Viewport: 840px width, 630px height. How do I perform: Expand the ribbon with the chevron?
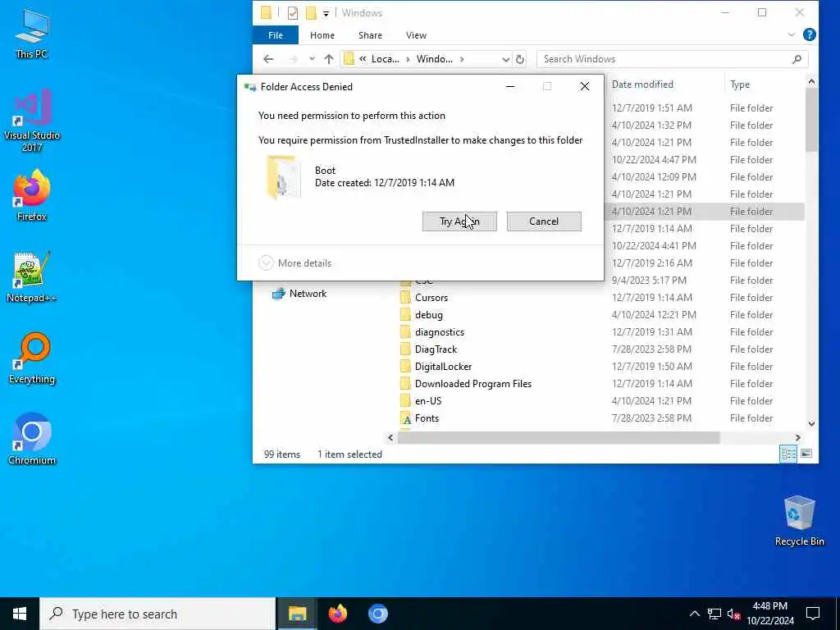pos(792,34)
